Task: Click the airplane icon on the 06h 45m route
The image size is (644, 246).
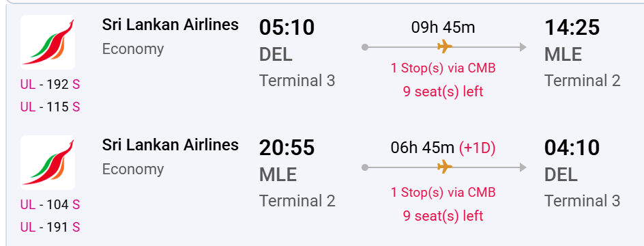Action: point(445,167)
